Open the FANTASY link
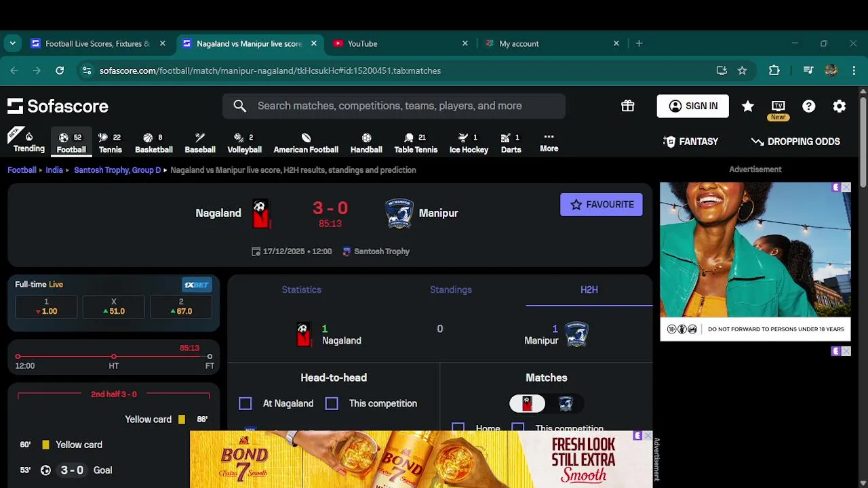Screen dimensions: 868x488 click(691, 142)
